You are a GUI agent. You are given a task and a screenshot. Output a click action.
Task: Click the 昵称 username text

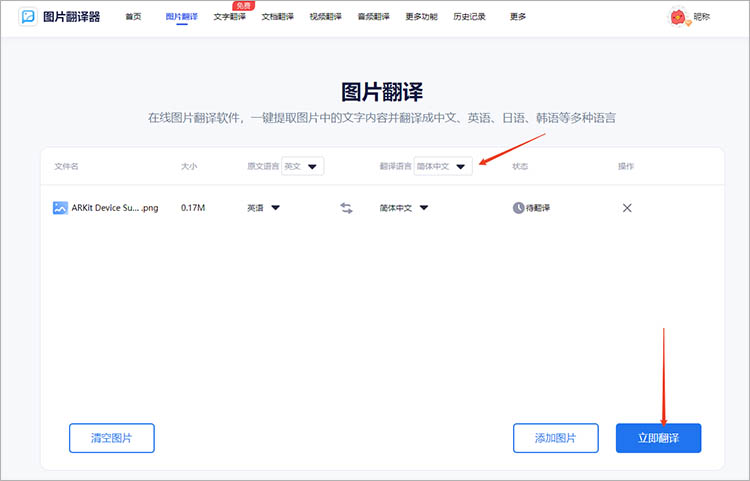702,17
